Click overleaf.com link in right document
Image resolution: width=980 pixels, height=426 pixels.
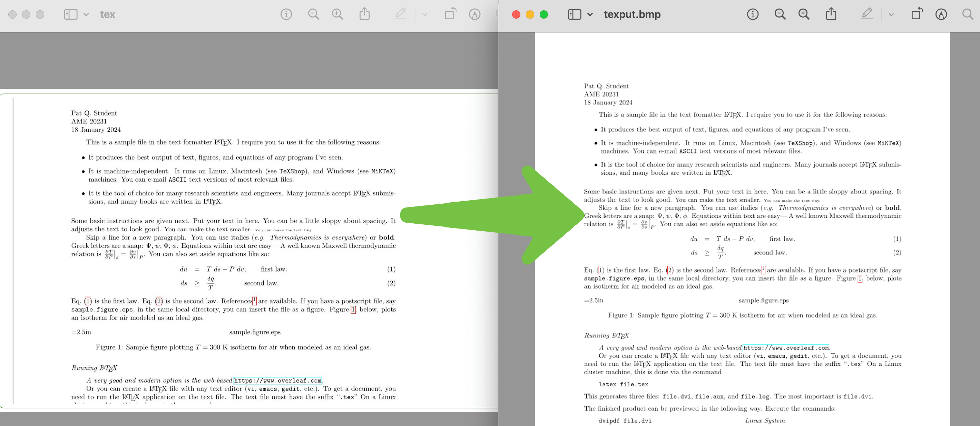786,348
